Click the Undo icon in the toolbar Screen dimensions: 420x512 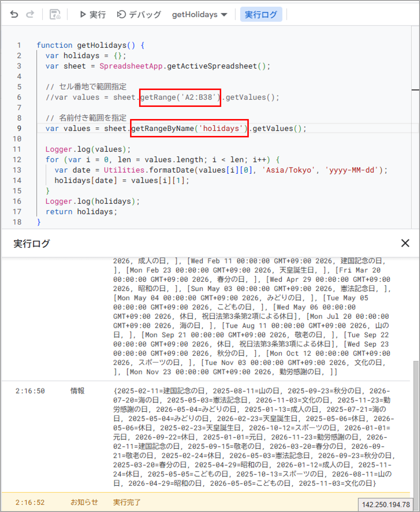[15, 14]
